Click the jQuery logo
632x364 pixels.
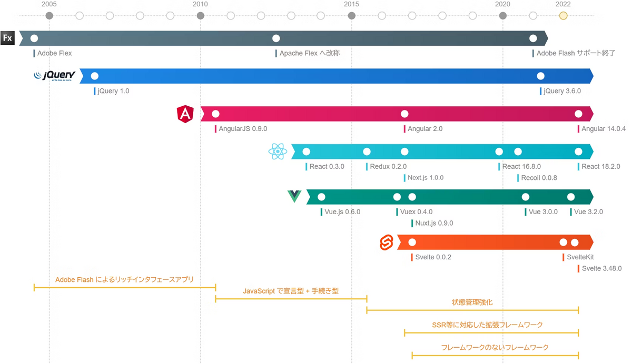(x=55, y=76)
